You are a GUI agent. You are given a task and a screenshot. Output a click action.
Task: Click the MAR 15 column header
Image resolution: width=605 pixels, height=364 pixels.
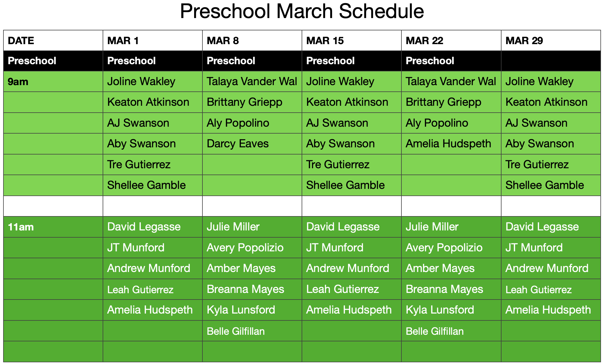[325, 41]
